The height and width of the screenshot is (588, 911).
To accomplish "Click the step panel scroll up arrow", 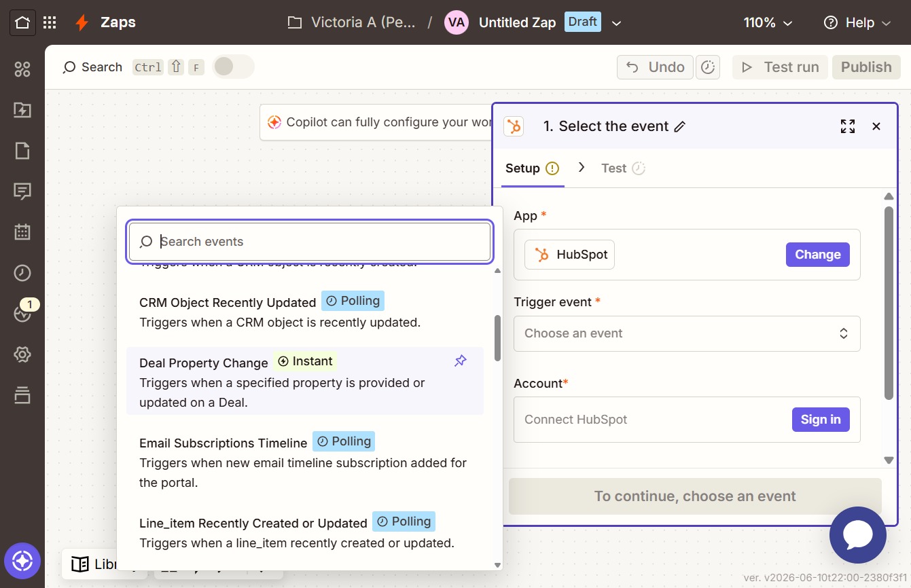I will 889,197.
